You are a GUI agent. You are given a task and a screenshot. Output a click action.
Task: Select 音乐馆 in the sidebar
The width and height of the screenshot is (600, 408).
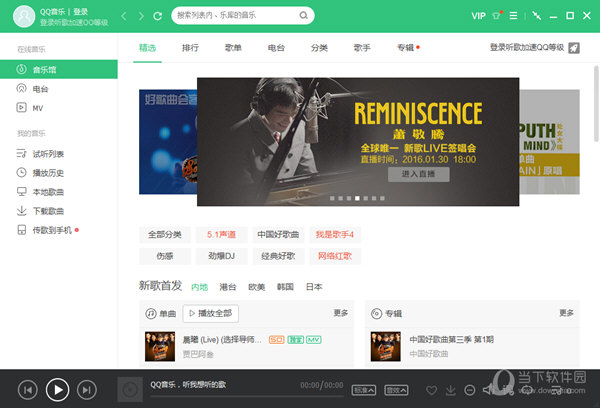coord(59,69)
